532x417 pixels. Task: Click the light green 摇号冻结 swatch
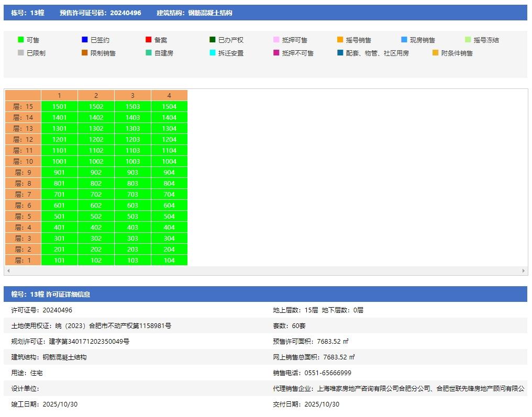(x=468, y=40)
